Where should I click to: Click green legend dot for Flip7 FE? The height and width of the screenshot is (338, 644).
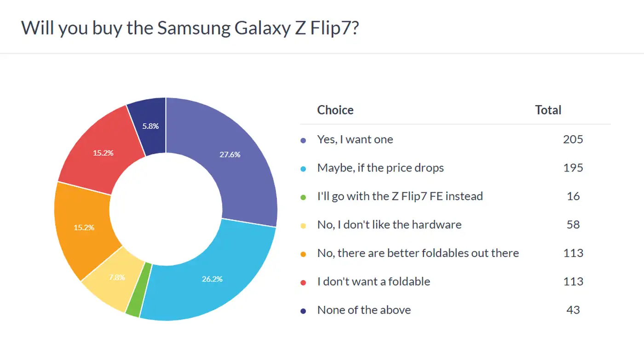click(x=303, y=197)
